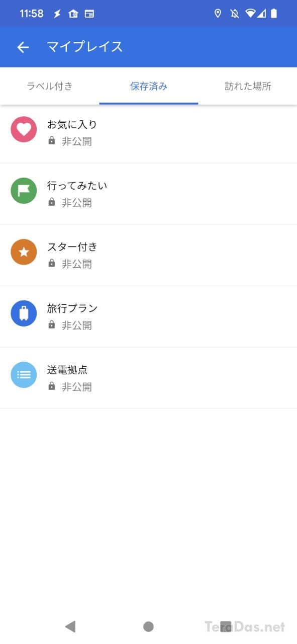Select the 保存済み tab
The height and width of the screenshot is (644, 297).
click(149, 86)
